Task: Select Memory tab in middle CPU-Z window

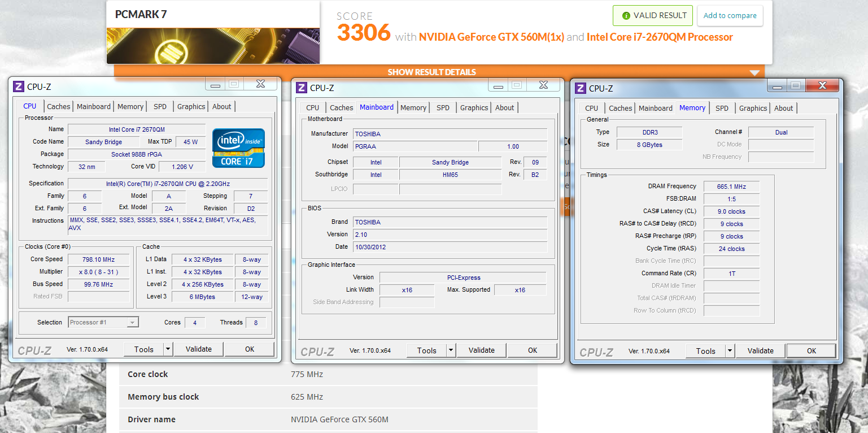Action: [413, 107]
